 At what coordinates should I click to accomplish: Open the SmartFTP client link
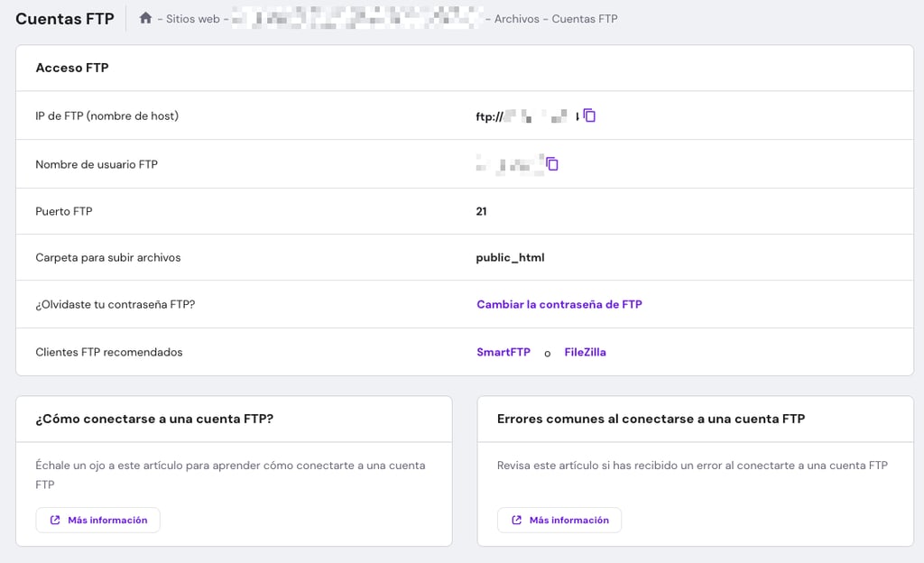coord(504,352)
